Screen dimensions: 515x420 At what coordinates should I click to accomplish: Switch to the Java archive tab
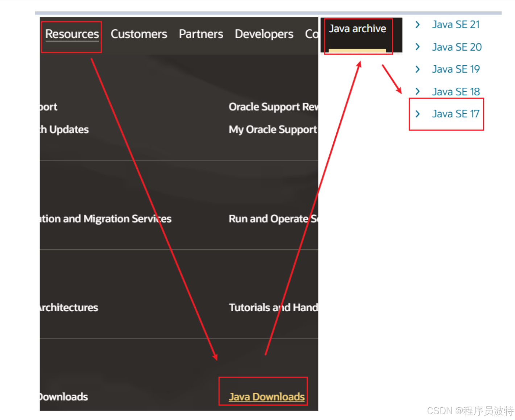(357, 29)
